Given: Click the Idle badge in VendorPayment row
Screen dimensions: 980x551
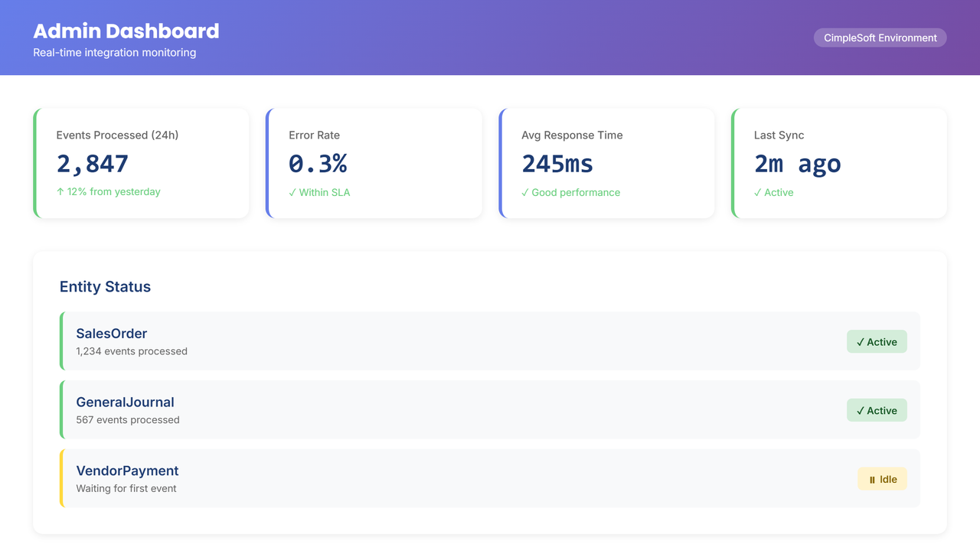Looking at the screenshot, I should coord(882,479).
